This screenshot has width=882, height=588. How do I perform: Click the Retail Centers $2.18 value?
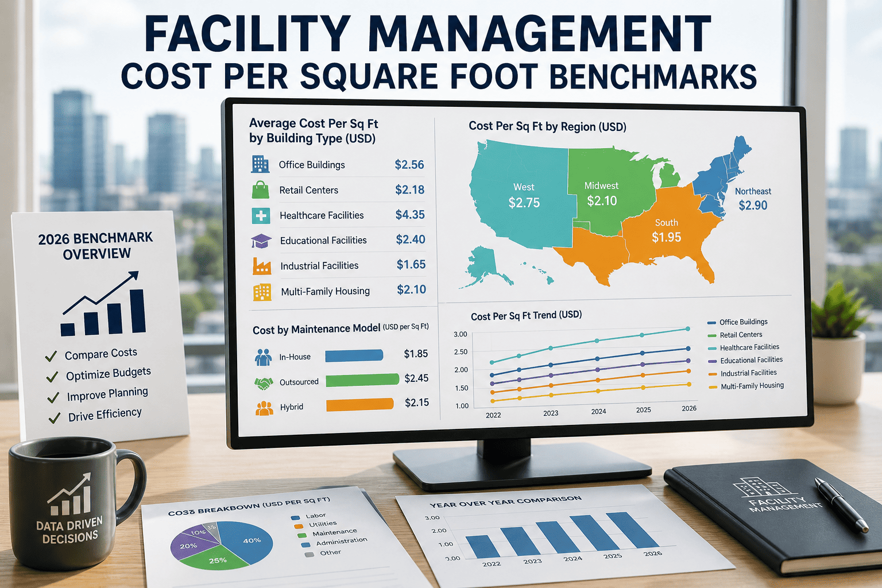[410, 189]
